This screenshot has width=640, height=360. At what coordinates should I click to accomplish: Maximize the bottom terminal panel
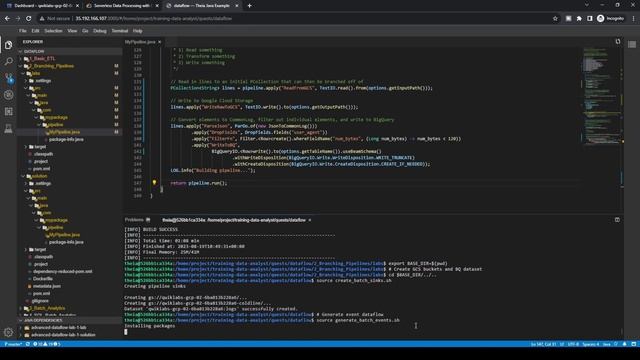617,220
